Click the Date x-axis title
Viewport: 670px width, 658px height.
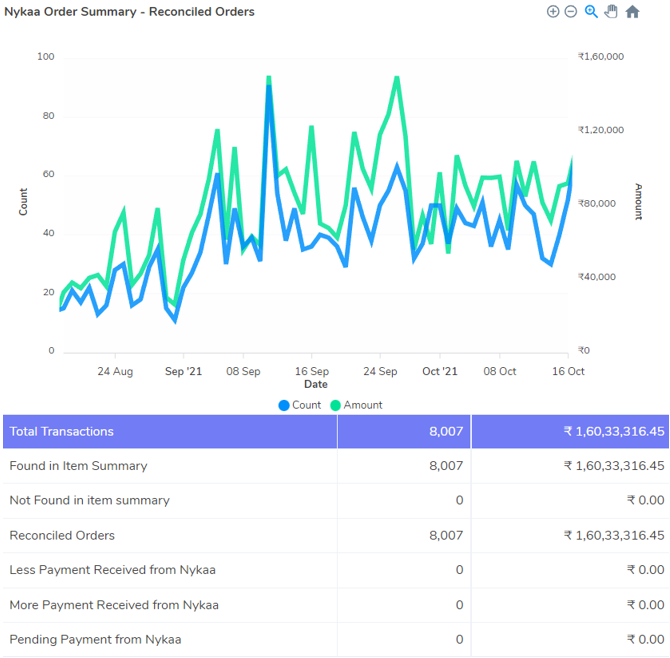[x=316, y=384]
